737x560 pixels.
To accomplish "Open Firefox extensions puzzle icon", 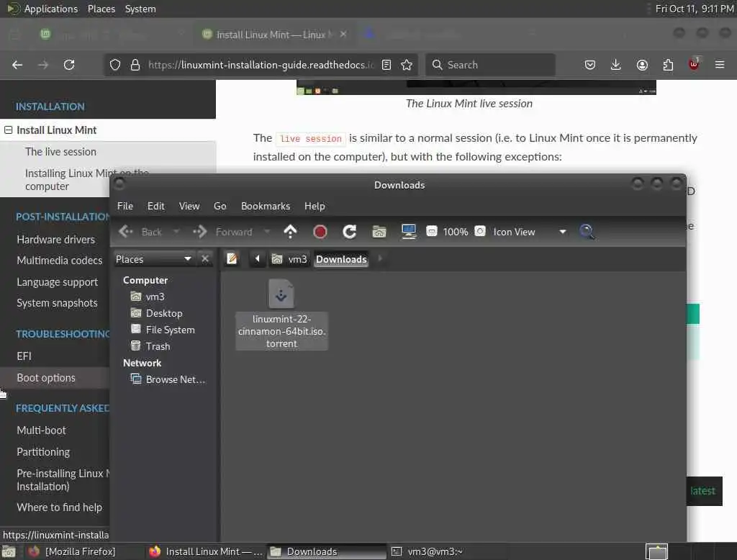I will coord(668,65).
